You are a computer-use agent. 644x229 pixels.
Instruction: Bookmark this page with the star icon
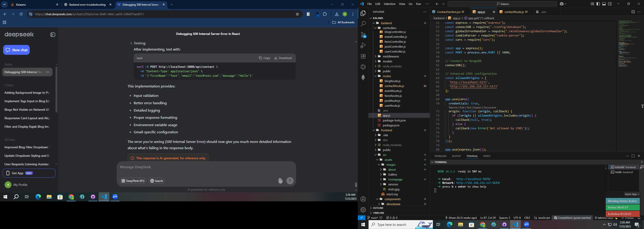(x=297, y=14)
